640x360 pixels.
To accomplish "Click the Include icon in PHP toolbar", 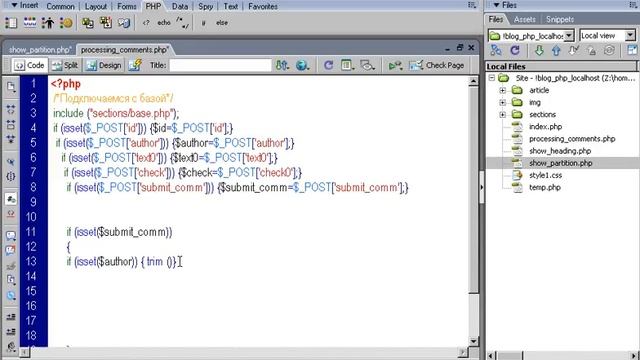I will point(88,23).
